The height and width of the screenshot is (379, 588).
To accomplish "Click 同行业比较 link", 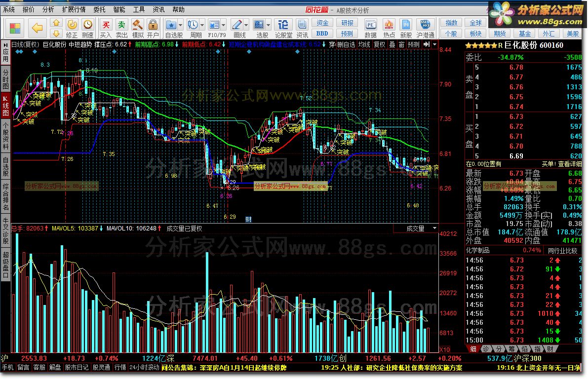I will click(562, 251).
